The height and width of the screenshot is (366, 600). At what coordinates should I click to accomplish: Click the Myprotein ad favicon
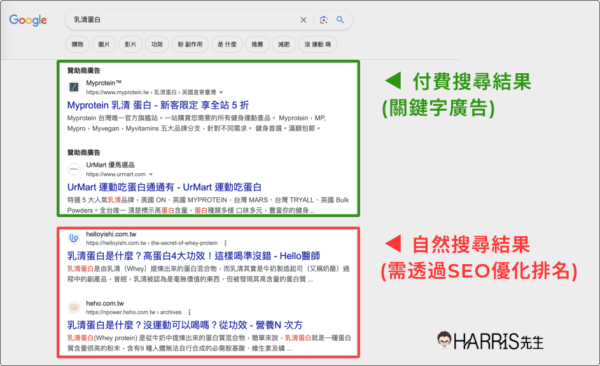click(x=74, y=87)
